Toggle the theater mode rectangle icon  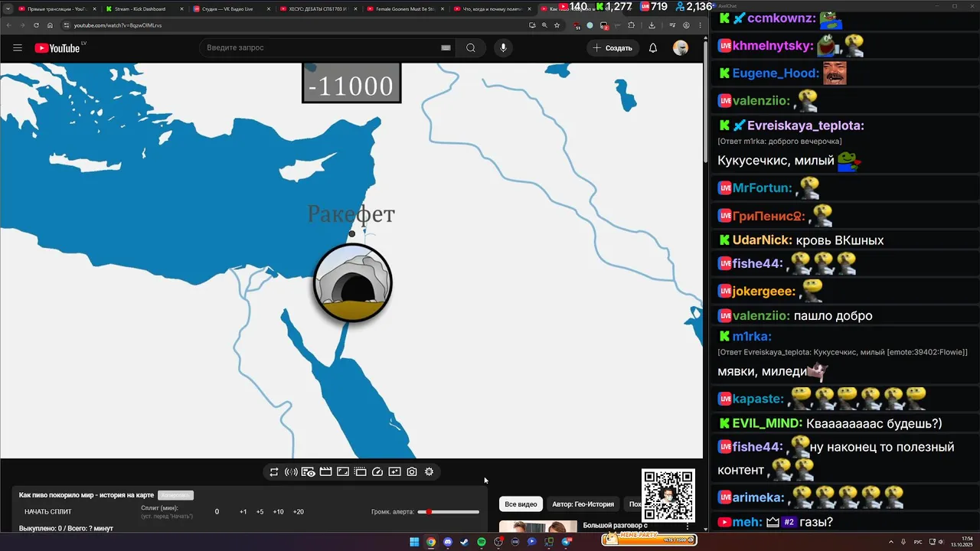(x=343, y=472)
